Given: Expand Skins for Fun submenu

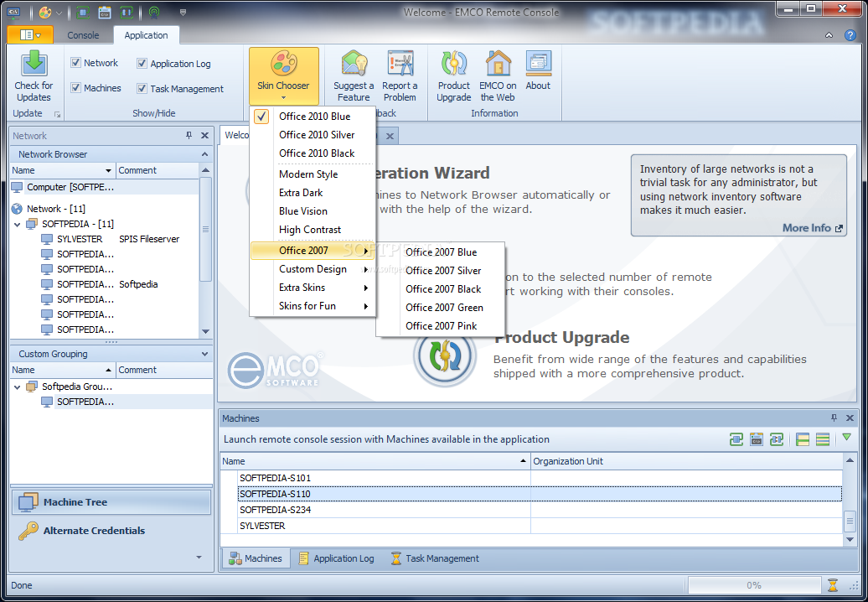Looking at the screenshot, I should [x=313, y=306].
